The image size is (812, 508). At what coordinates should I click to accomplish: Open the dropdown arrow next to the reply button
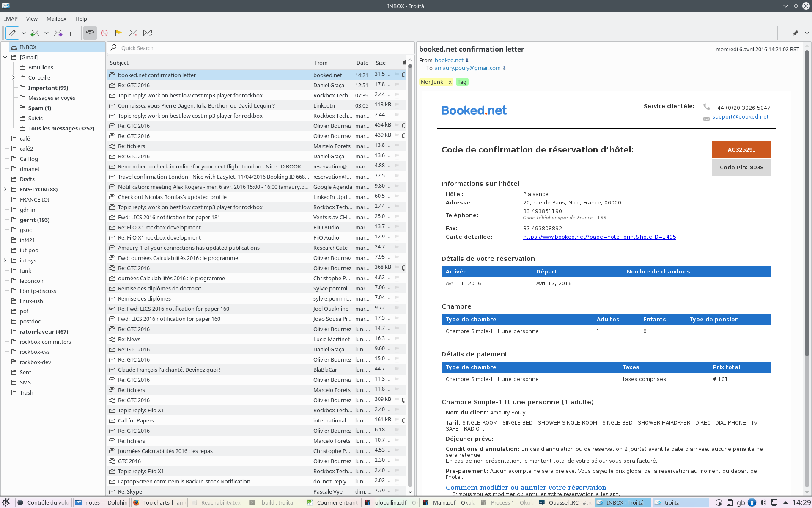point(47,33)
